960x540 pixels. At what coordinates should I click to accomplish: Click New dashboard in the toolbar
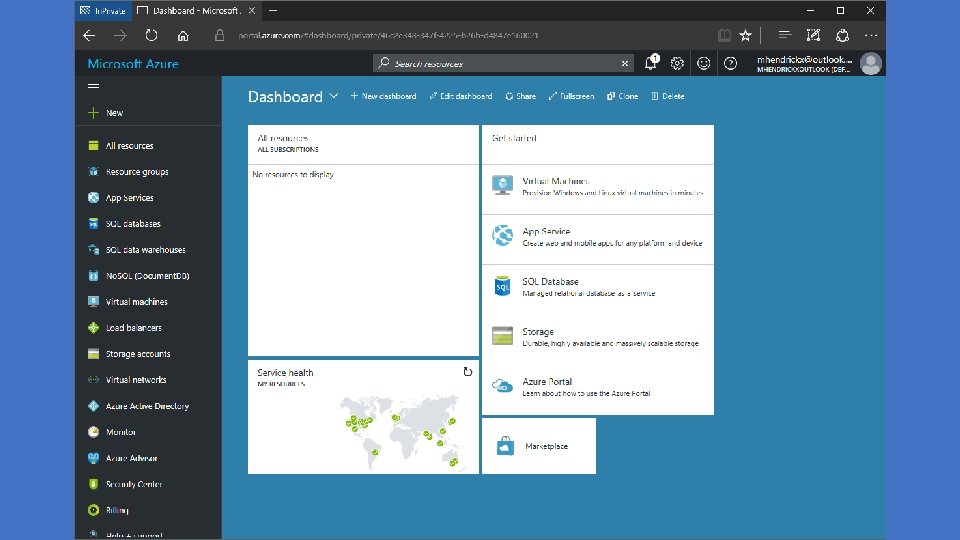pyautogui.click(x=383, y=96)
